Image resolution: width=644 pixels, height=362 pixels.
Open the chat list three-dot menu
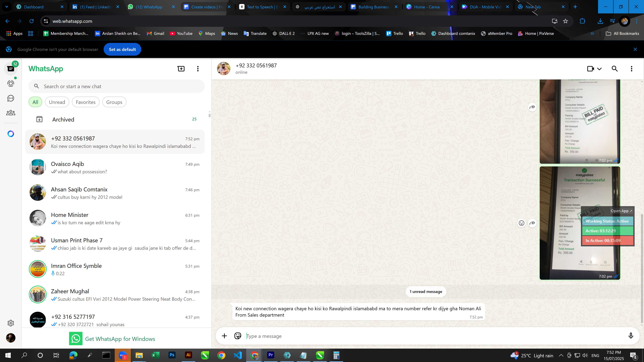[x=198, y=69]
